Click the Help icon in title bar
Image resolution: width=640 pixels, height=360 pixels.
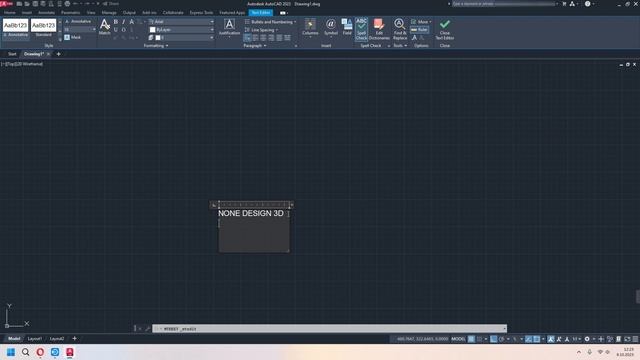[x=587, y=4]
